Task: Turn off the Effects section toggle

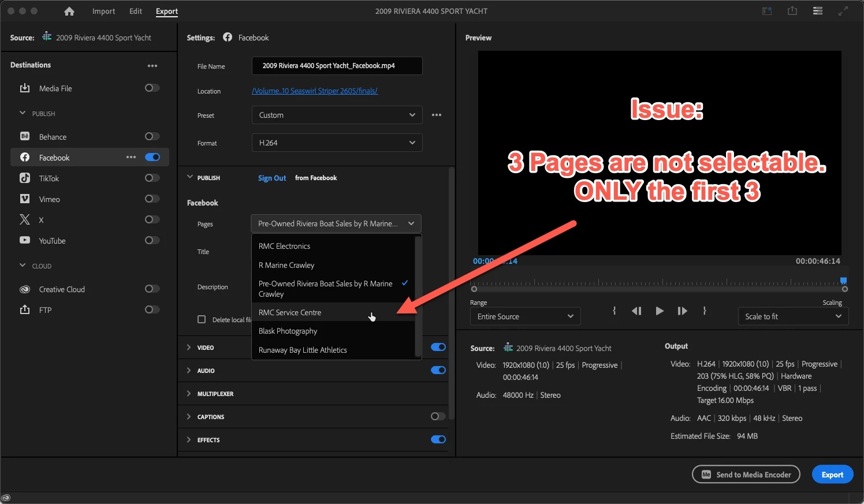Action: [x=438, y=439]
